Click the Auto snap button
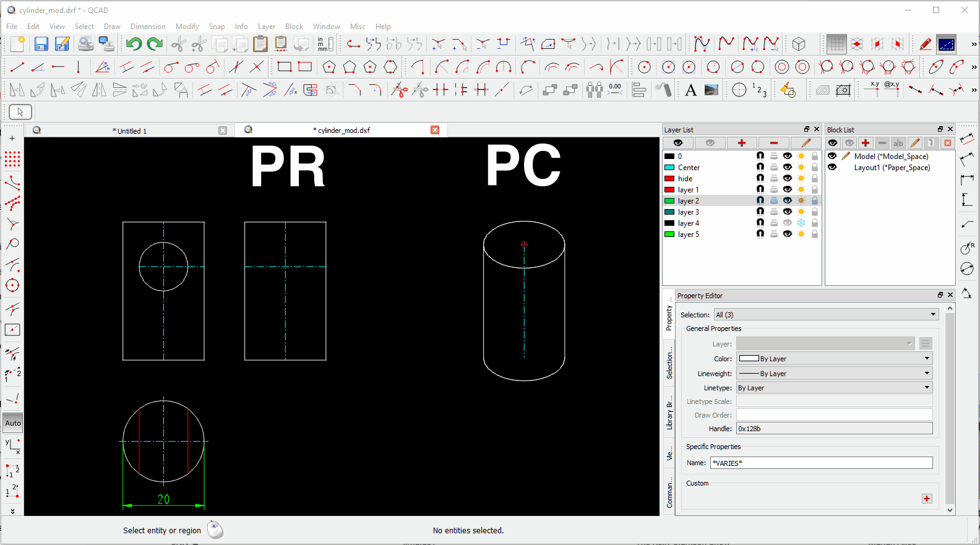Image resolution: width=980 pixels, height=545 pixels. pyautogui.click(x=13, y=423)
